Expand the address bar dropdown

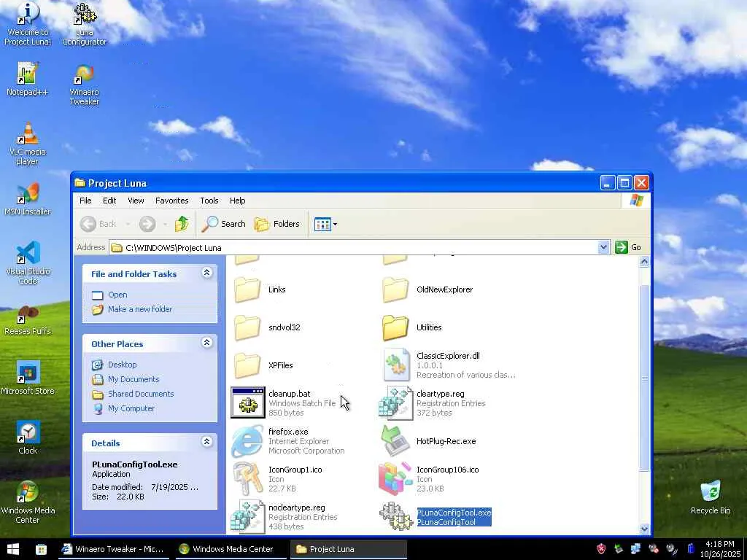point(603,247)
